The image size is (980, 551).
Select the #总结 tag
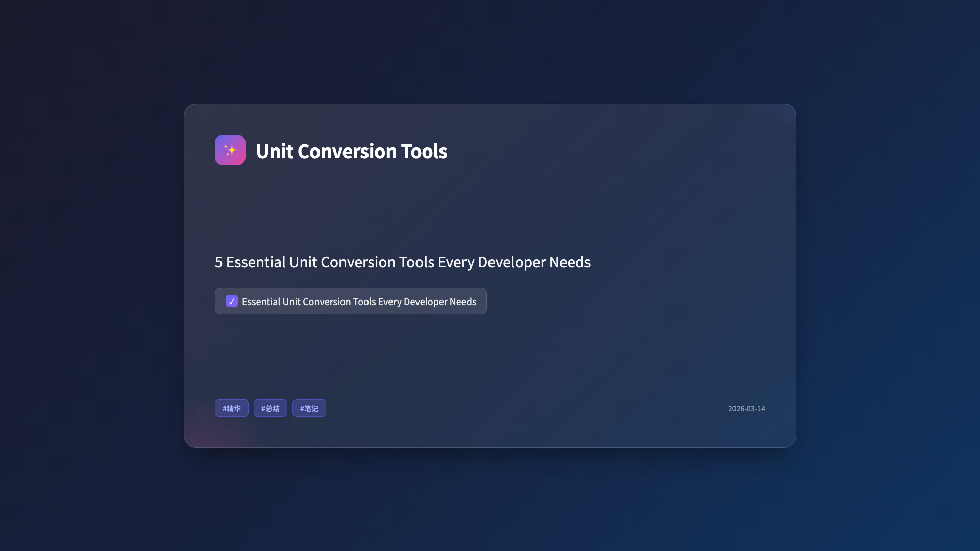tap(270, 408)
